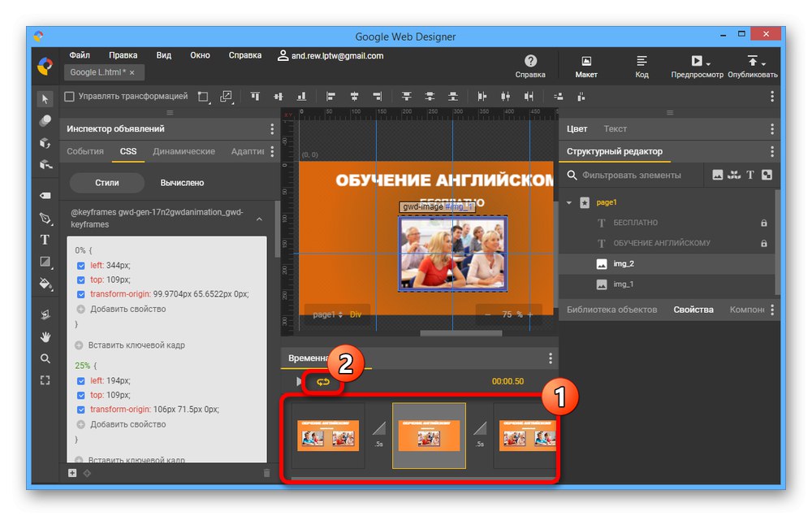Click the align vertical centers icon

coord(279,97)
